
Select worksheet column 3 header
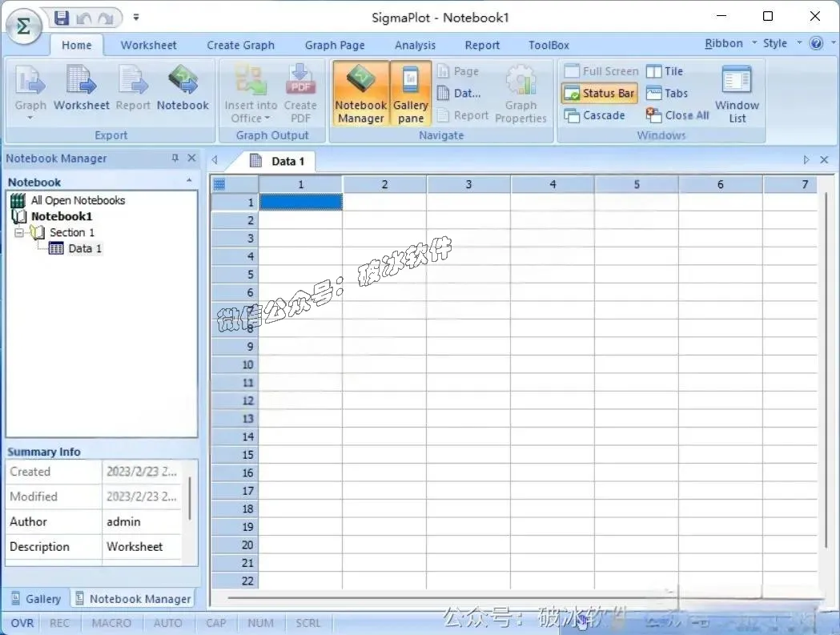[x=468, y=184]
